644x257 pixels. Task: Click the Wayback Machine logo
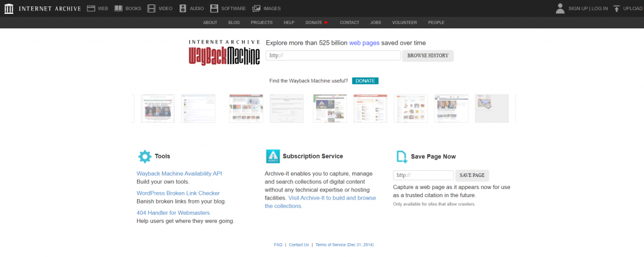click(x=225, y=52)
